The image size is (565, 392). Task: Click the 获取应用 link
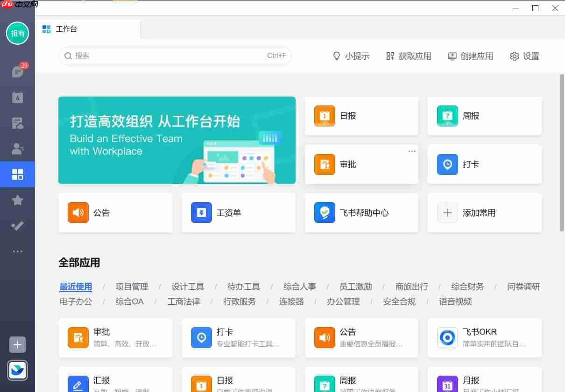point(409,56)
